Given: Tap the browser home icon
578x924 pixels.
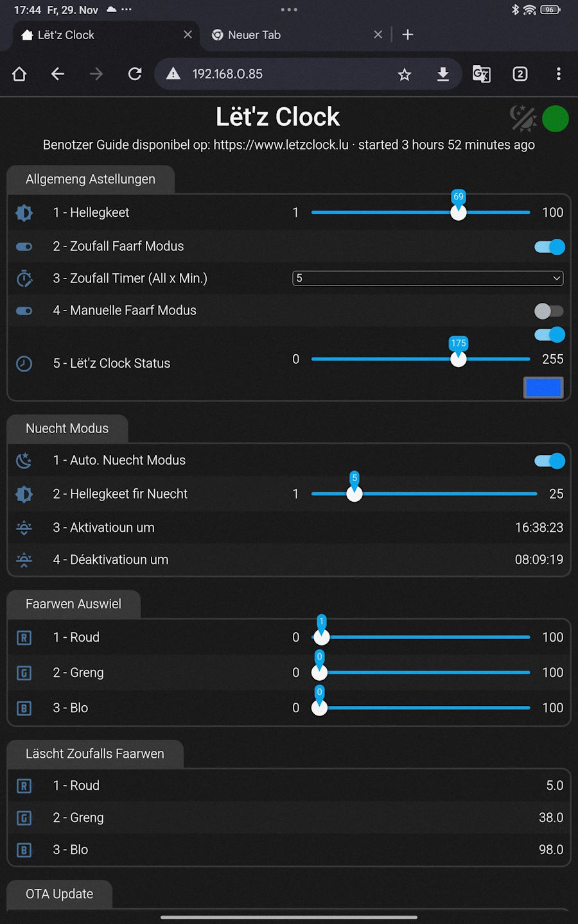Looking at the screenshot, I should point(19,74).
